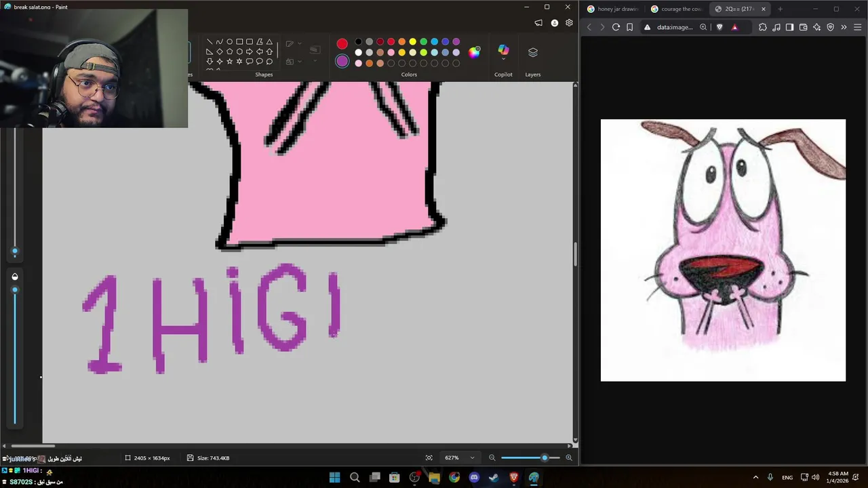Click the data:image address bar
Screen dimensions: 868x488
(675, 27)
